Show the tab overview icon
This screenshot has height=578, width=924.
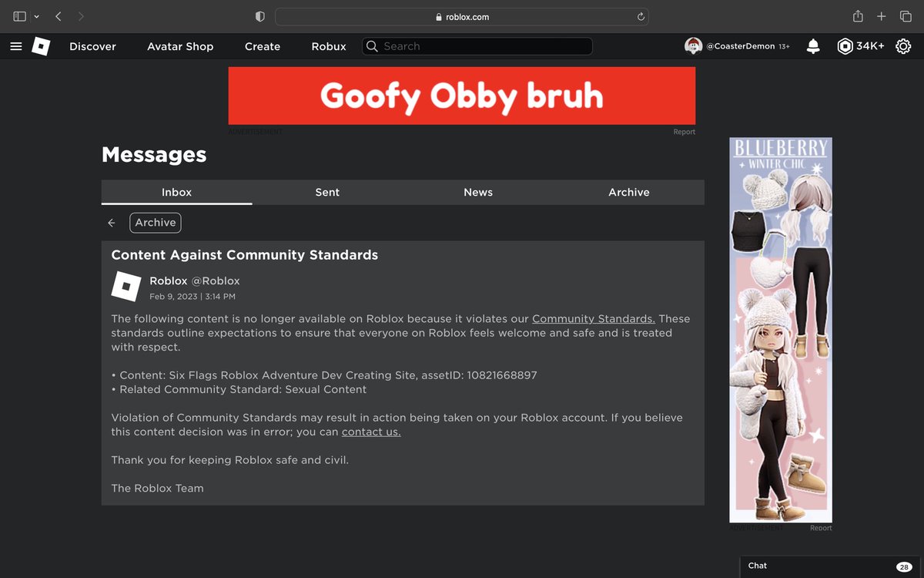906,16
